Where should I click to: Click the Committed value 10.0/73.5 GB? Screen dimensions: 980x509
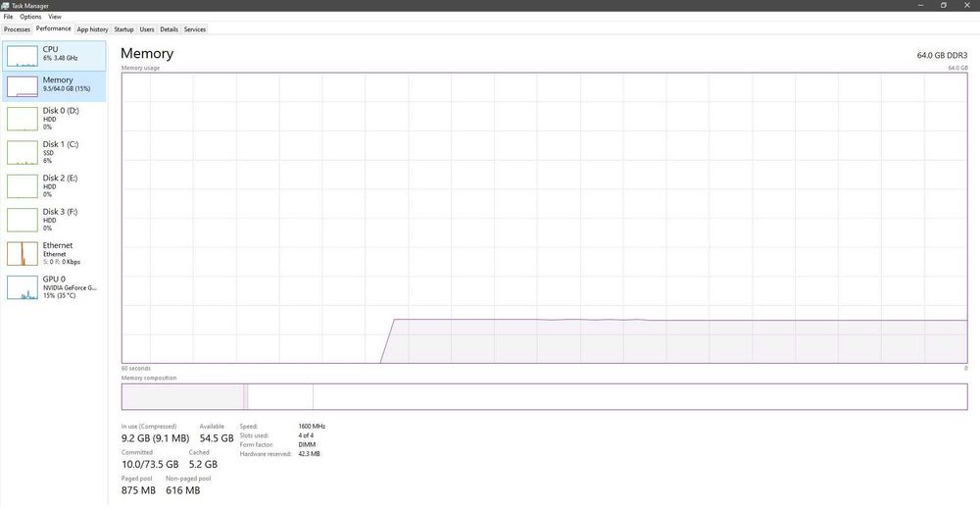pyautogui.click(x=150, y=465)
